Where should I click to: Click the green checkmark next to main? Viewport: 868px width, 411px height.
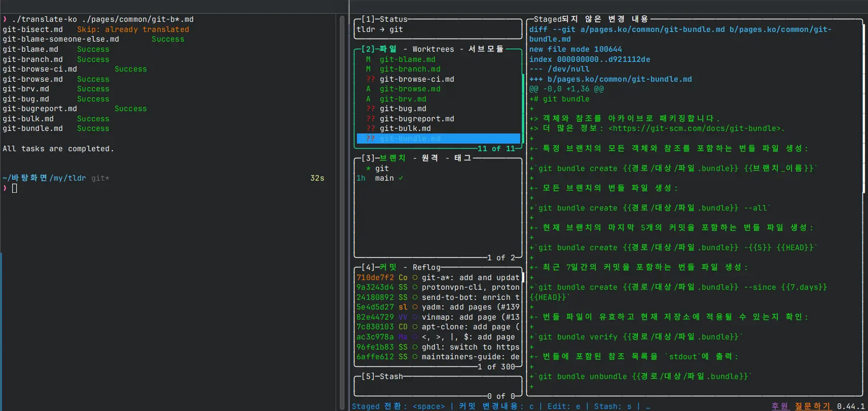click(x=401, y=178)
